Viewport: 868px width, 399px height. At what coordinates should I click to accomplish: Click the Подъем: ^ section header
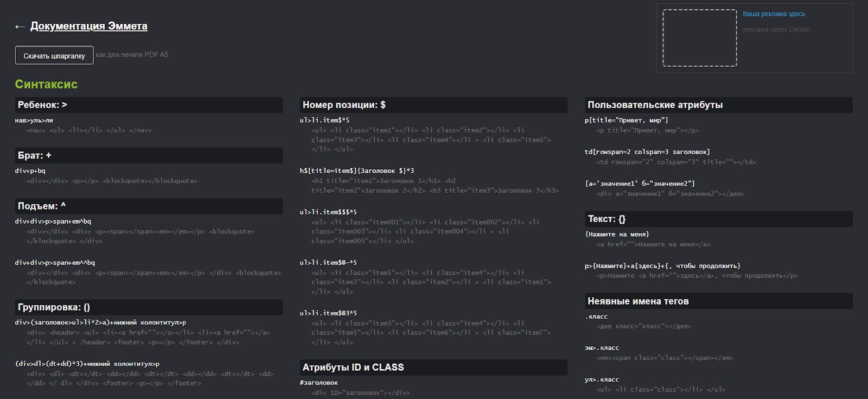(149, 206)
